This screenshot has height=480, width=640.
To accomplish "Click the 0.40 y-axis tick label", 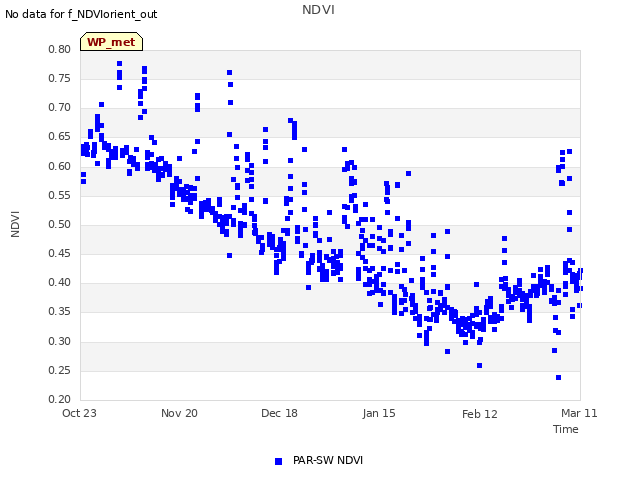I will coord(60,282).
